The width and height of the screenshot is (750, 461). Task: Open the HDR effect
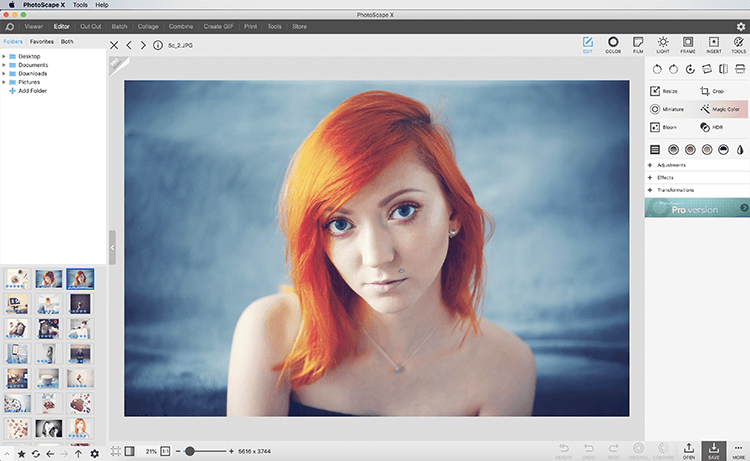tap(711, 127)
